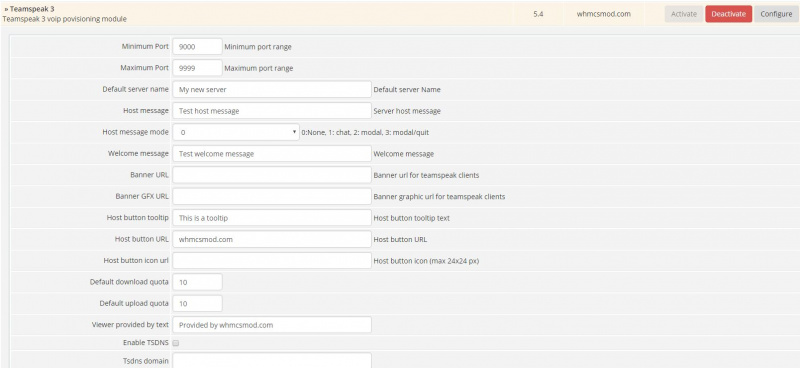Viewport: 800px width, 368px height.
Task: Click the 'Server host message' description
Action: (407, 111)
